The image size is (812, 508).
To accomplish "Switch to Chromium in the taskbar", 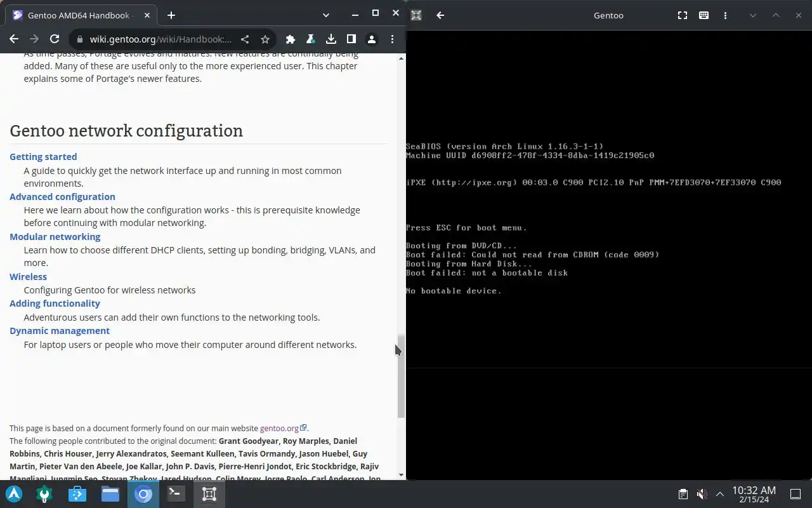I will click(x=143, y=494).
